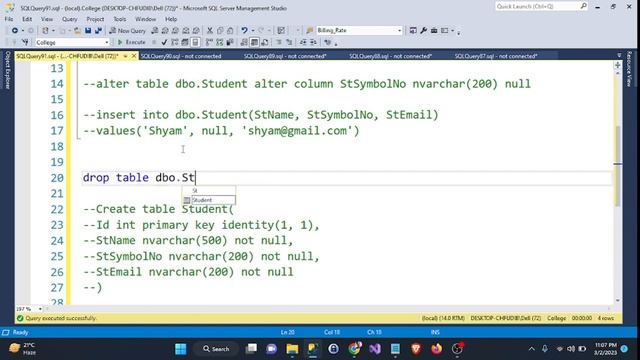The image size is (640, 360).
Task: Switch to SQLQuery89.sql tab
Action: [x=285, y=56]
